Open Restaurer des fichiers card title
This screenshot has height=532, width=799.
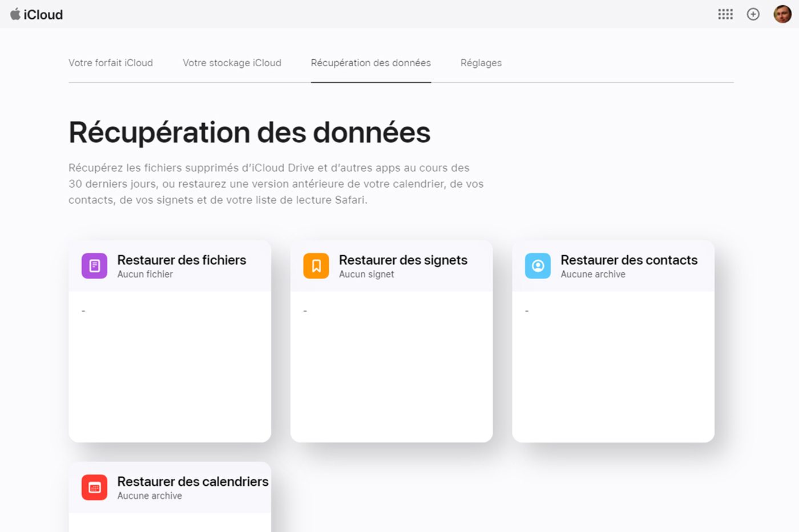(x=181, y=260)
